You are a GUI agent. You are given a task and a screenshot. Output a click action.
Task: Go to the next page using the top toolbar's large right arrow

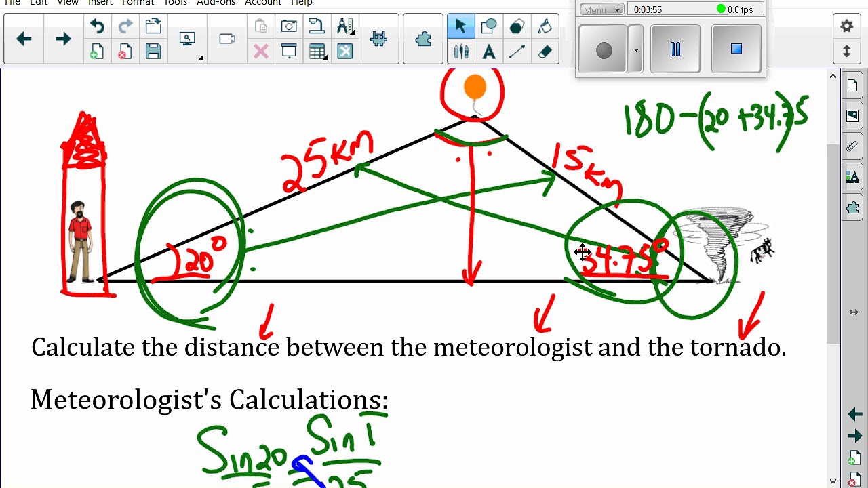tap(63, 39)
